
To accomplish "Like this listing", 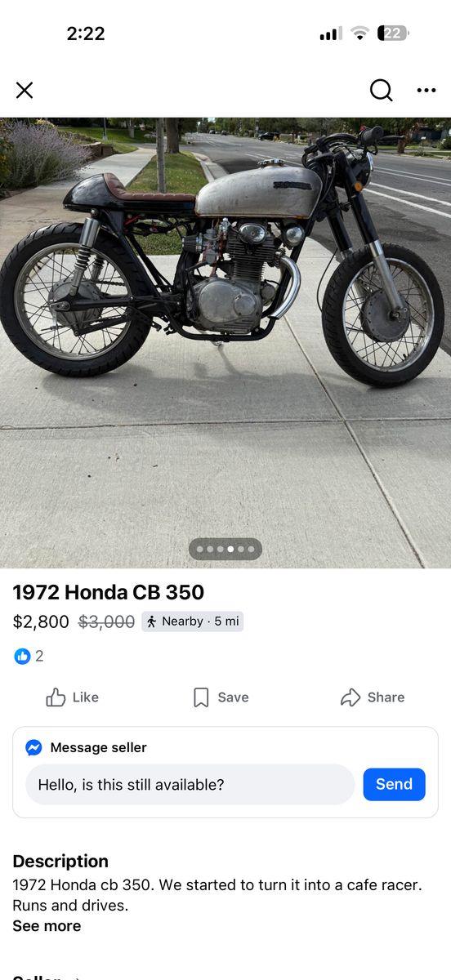I will [x=72, y=697].
